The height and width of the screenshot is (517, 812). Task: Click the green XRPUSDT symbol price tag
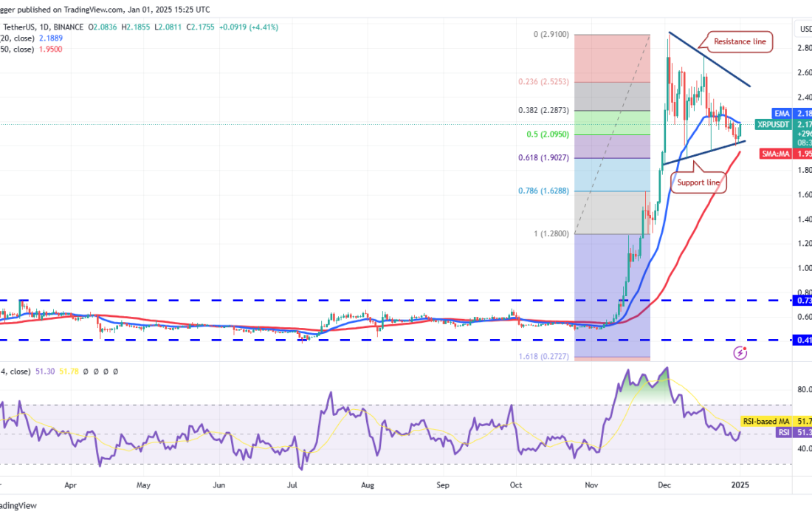click(774, 125)
